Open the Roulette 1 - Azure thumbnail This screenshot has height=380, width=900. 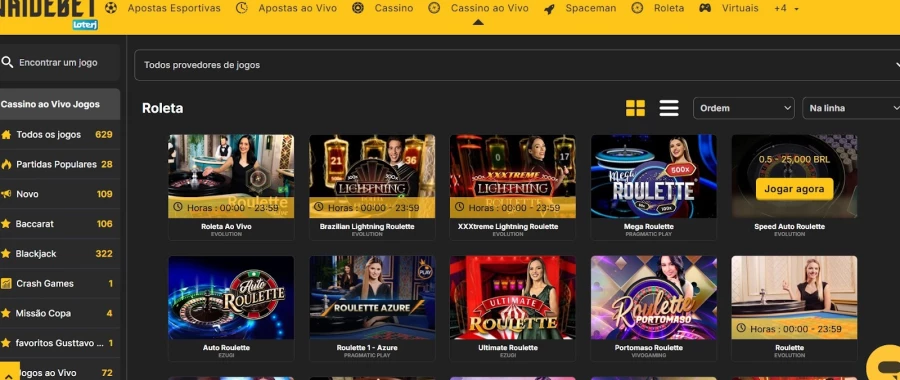(372, 297)
